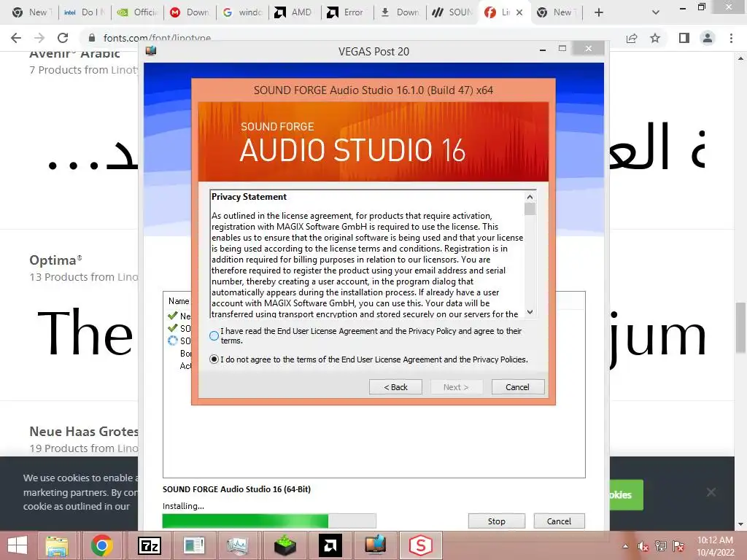747x560 pixels.
Task: Cancel the SOUND FORGE setup dialog
Action: (x=517, y=387)
